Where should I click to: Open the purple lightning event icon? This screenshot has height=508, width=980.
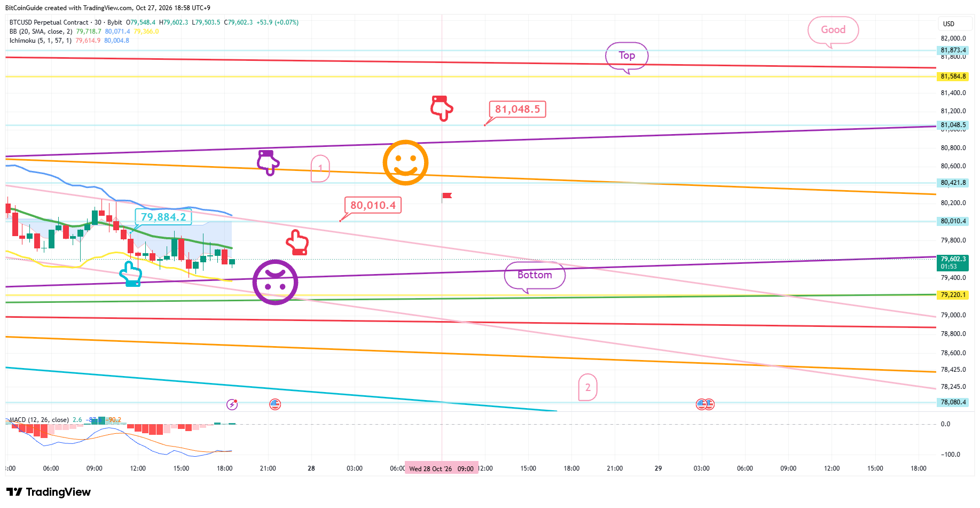[232, 404]
